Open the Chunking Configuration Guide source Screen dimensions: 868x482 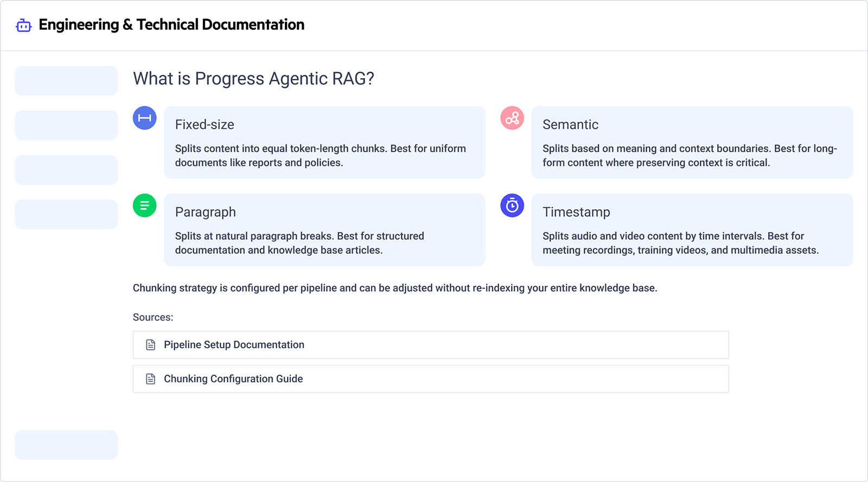(431, 379)
